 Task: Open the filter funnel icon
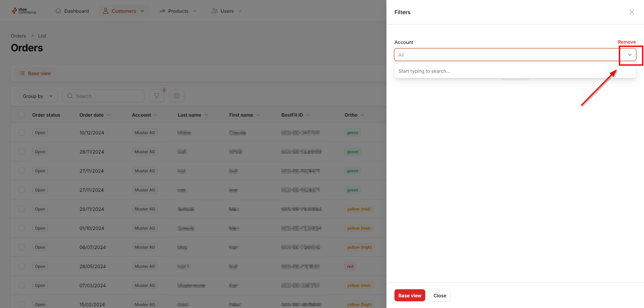[x=157, y=96]
